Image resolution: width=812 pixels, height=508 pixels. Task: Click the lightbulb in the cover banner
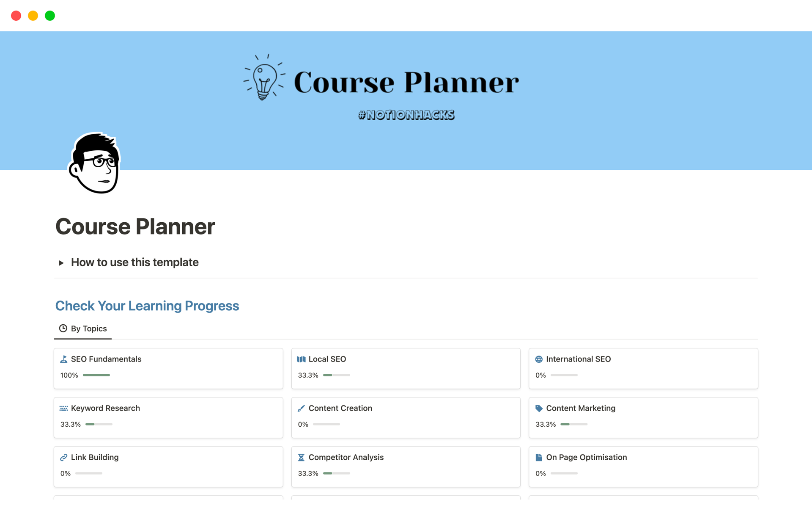click(x=264, y=79)
